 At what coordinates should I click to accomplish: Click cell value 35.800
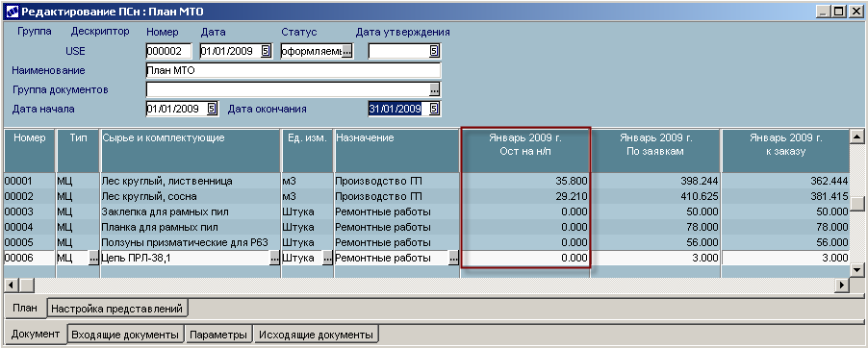(572, 181)
